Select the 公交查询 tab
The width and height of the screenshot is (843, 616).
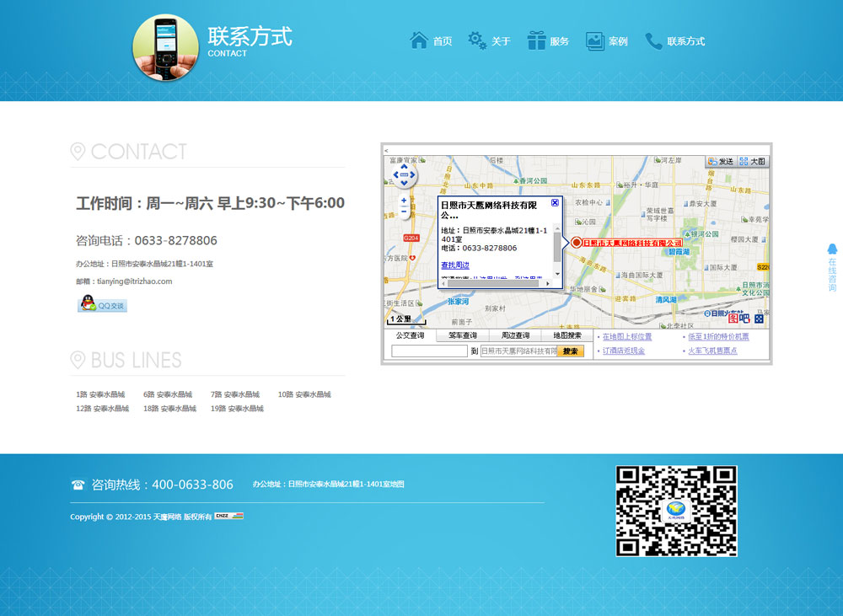[x=411, y=335]
